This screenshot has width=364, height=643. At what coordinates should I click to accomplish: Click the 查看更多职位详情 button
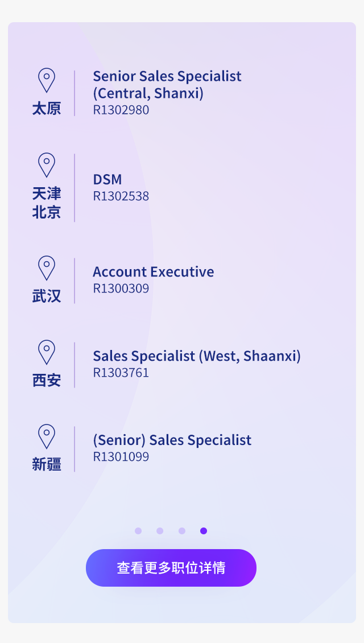171,568
